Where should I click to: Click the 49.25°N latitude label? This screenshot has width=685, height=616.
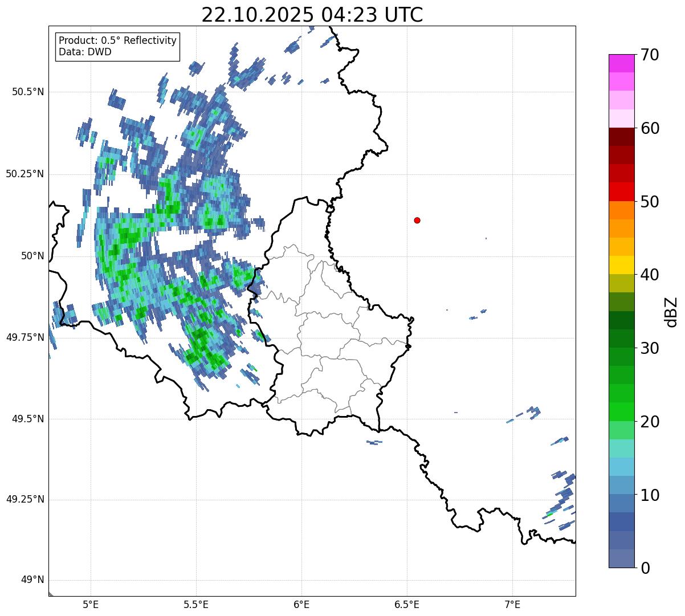point(25,499)
